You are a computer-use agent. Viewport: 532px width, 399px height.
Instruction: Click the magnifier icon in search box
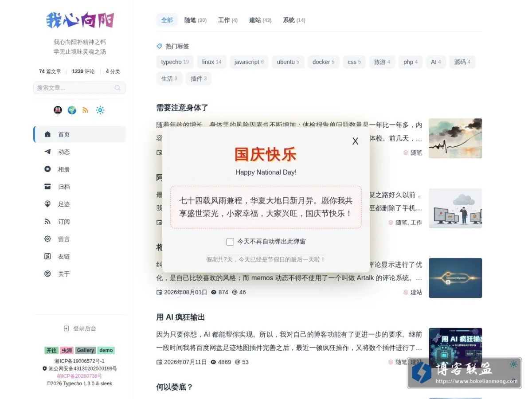pyautogui.click(x=117, y=88)
